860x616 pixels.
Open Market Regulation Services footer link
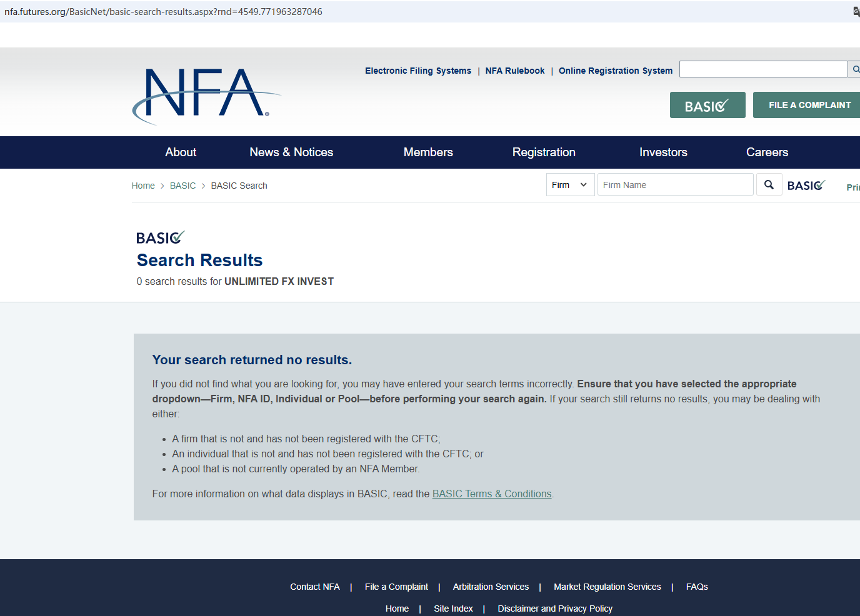[607, 587]
